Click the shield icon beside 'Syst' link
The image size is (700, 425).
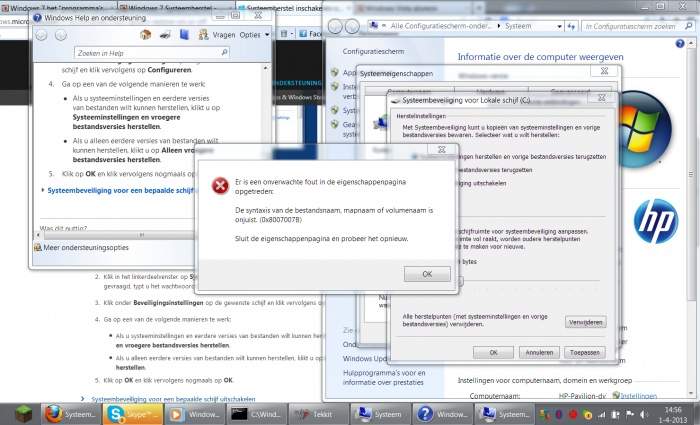[x=335, y=110]
